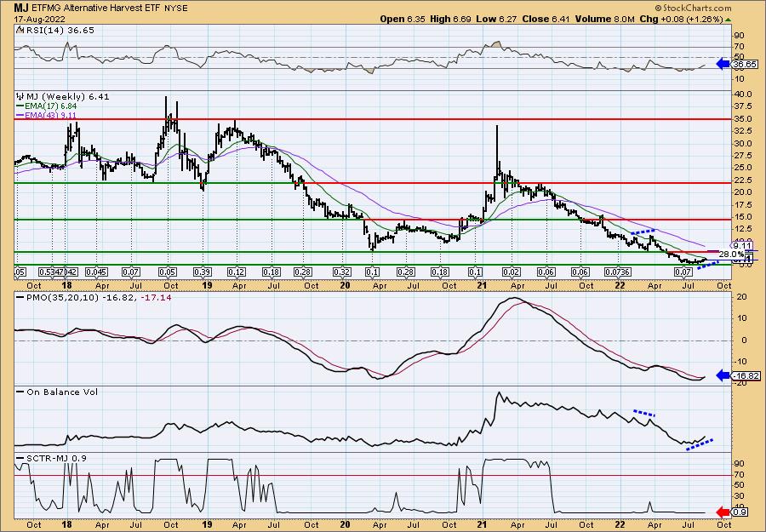Click the 0.39 dividend marker
This screenshot has height=532, width=766.
point(203,272)
